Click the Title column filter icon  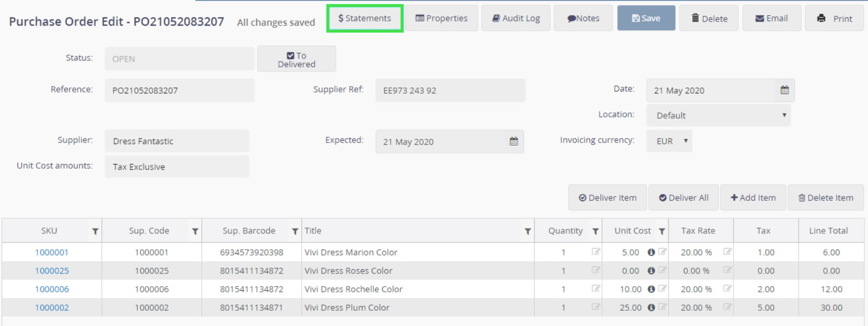pyautogui.click(x=527, y=231)
